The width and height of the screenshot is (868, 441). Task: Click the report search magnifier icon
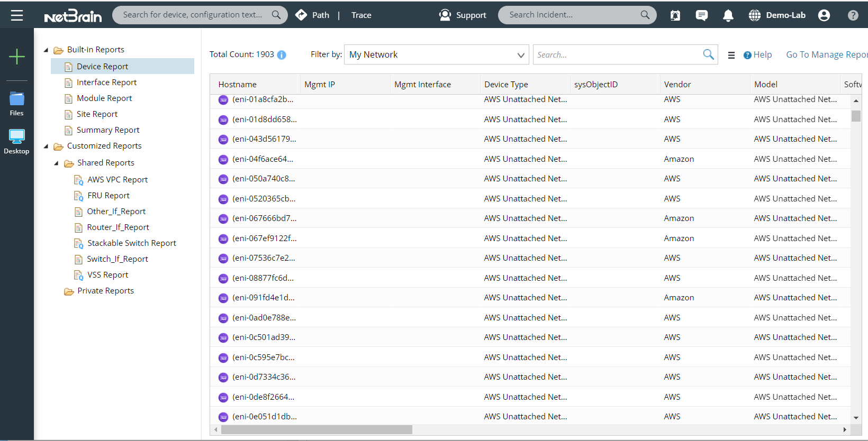(x=708, y=54)
